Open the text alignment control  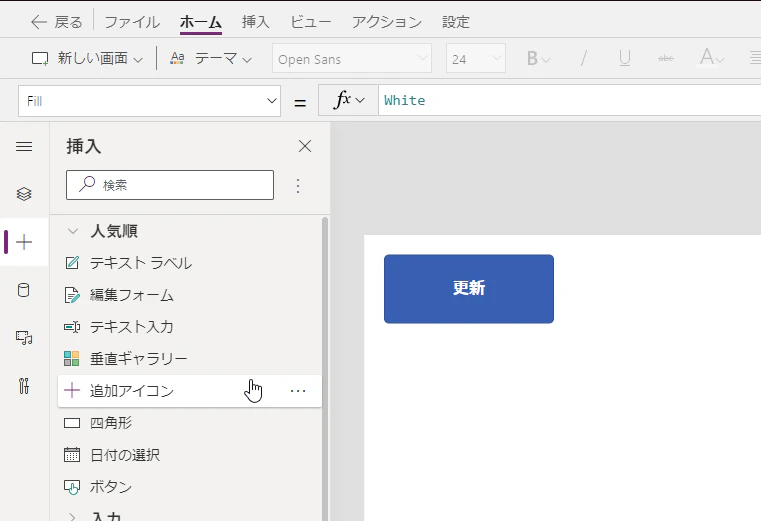(755, 59)
